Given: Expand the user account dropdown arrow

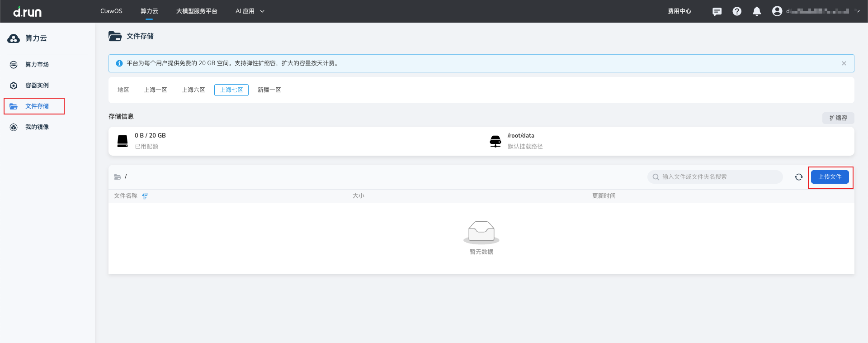Looking at the screenshot, I should 858,11.
